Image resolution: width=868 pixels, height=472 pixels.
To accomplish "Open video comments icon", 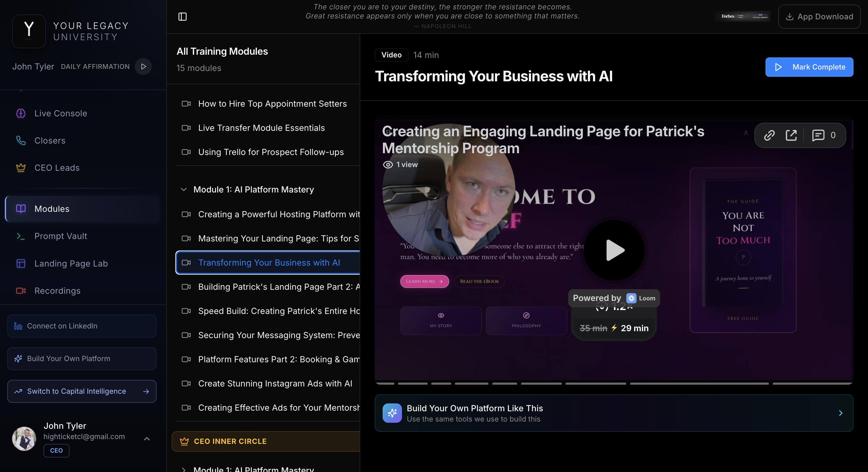I will [x=818, y=135].
